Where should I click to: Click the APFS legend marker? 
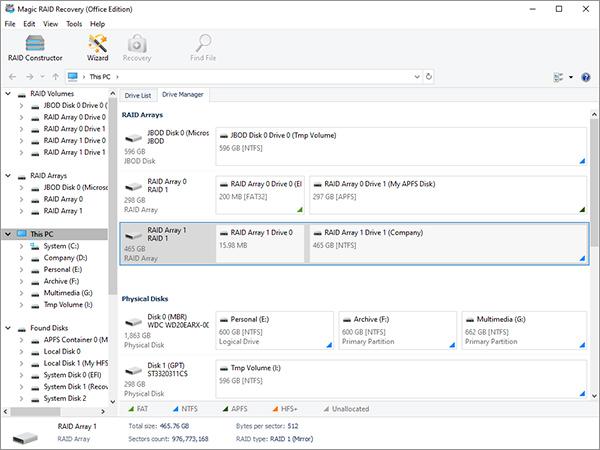pyautogui.click(x=225, y=409)
